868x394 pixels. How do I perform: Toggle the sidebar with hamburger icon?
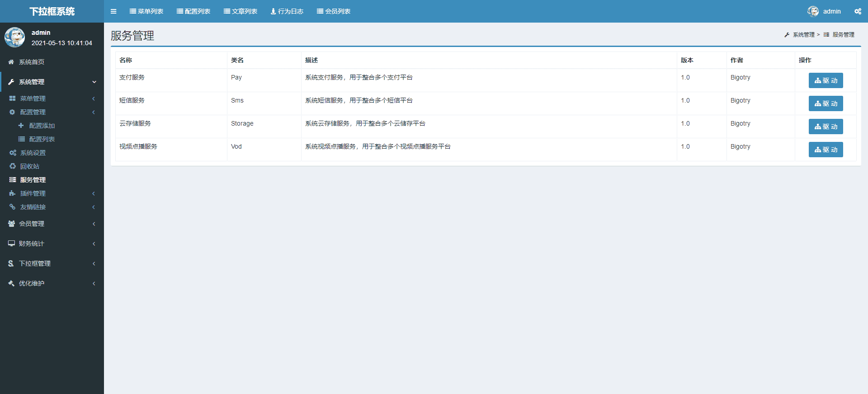coord(113,11)
